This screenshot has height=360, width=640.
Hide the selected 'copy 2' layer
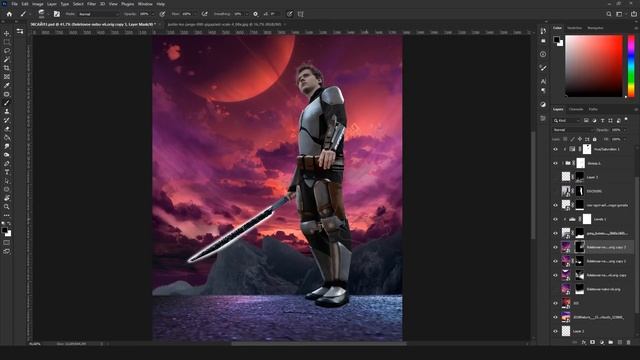click(555, 247)
